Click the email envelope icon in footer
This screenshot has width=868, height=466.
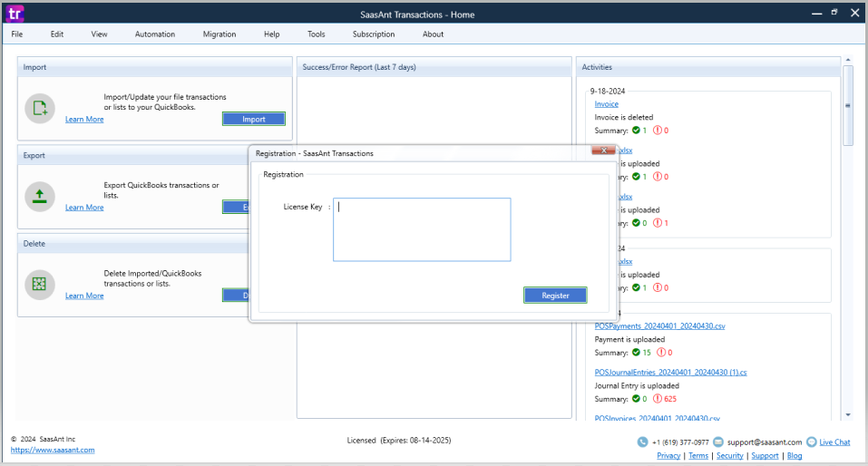click(x=718, y=442)
